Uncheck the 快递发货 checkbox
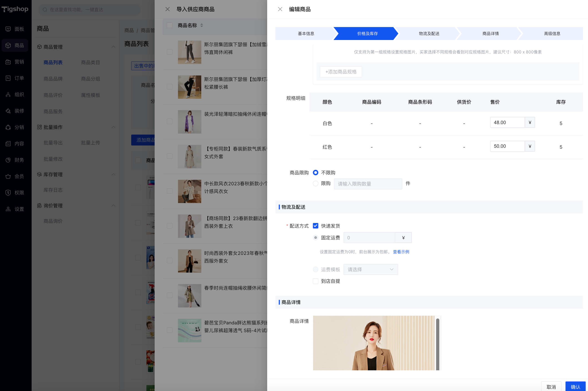 [x=315, y=226]
